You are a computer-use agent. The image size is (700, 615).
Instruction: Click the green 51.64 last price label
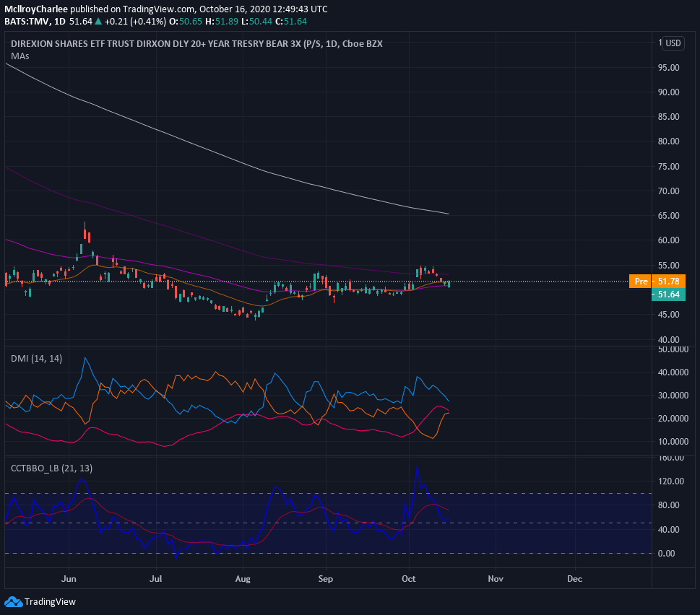coord(668,295)
